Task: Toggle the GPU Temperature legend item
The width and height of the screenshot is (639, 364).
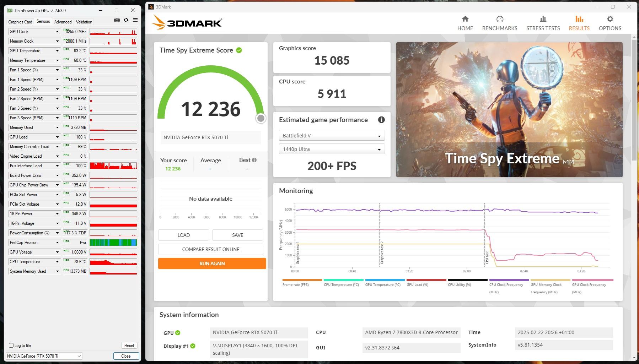Action: point(385,283)
